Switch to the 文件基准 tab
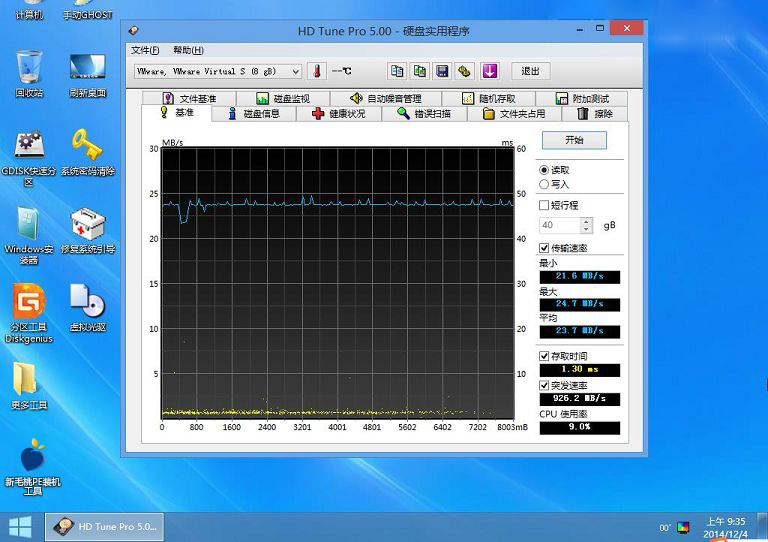768x542 pixels. (x=189, y=98)
